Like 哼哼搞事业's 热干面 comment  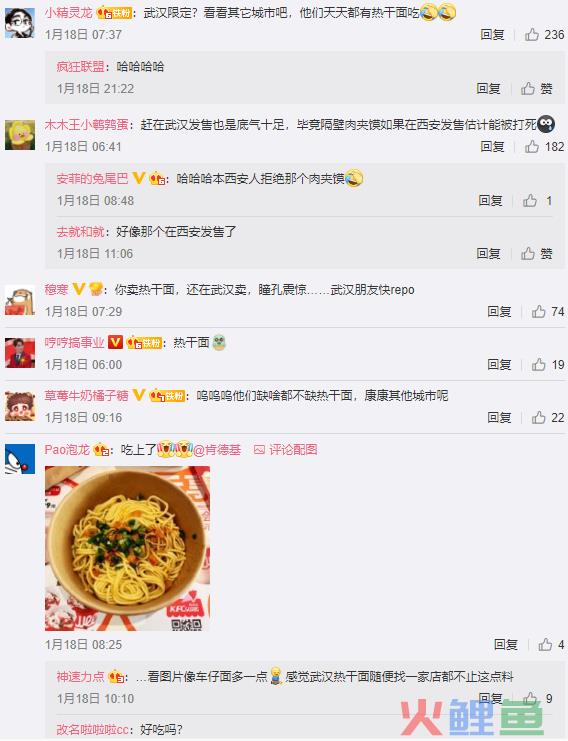(x=548, y=364)
